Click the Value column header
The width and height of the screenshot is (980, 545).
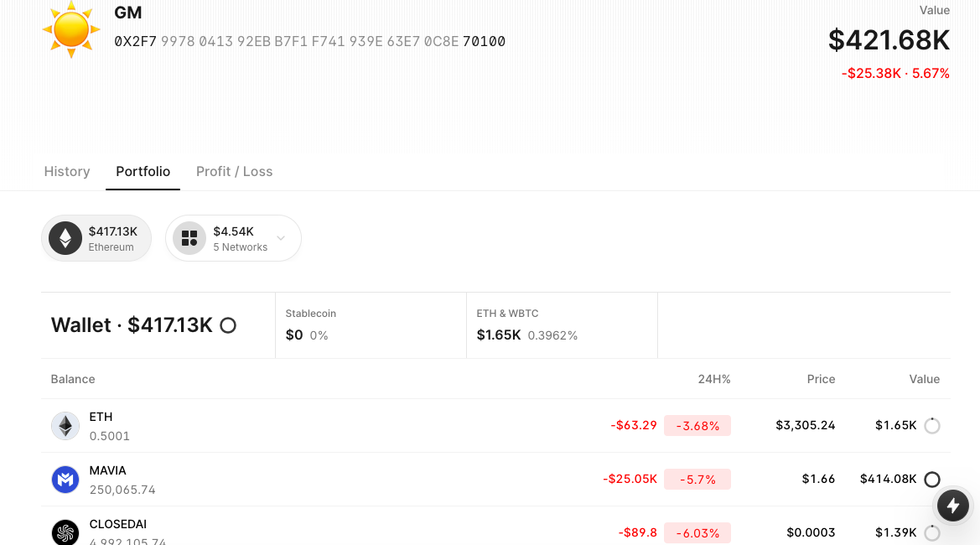click(924, 379)
